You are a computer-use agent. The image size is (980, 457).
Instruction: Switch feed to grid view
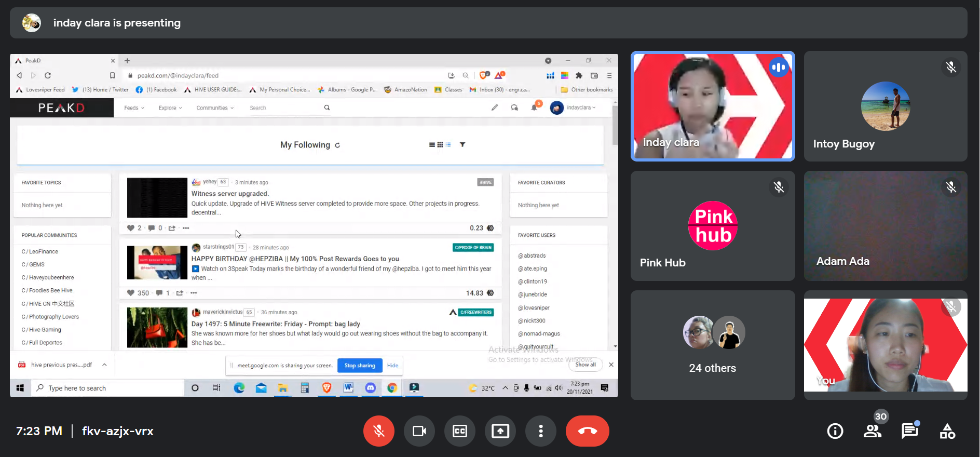point(440,145)
